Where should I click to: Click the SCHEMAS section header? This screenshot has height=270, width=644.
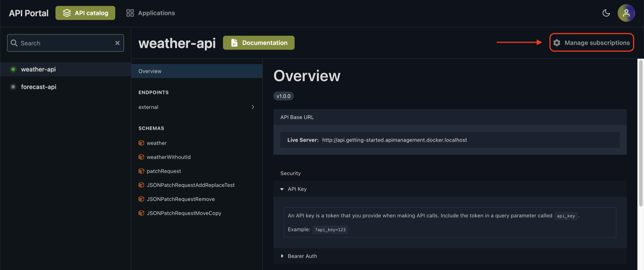(151, 128)
